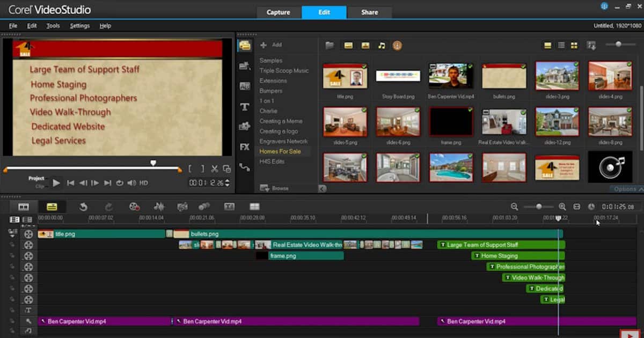Click the Undo arrow in timeline toolbar
Viewport: 644px width, 338px height.
(83, 207)
